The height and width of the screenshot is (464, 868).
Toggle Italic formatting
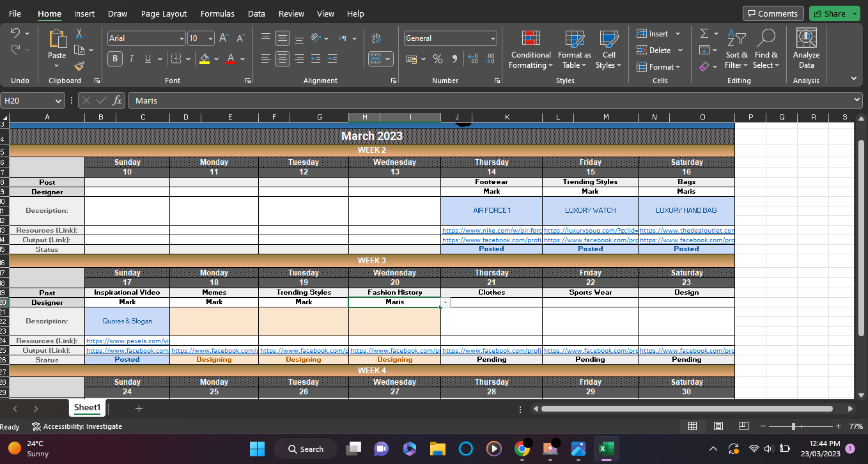coord(132,59)
